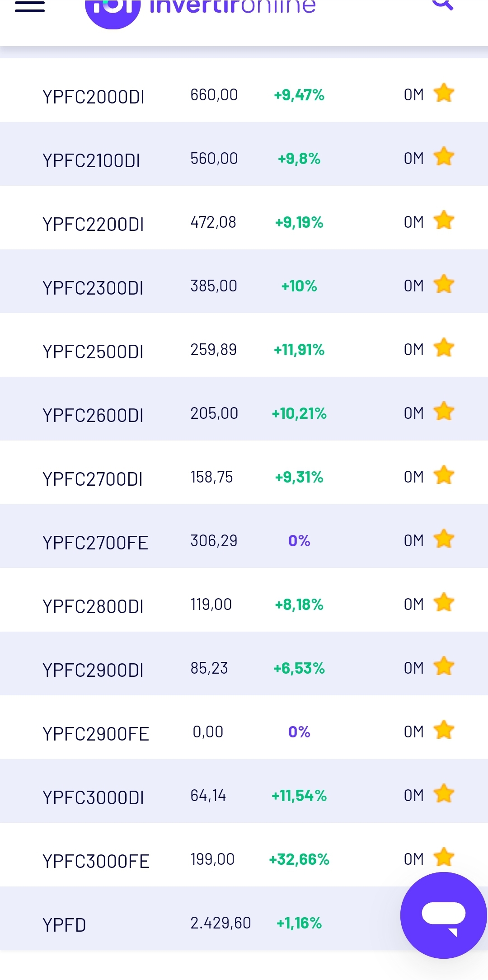Click the star next to YPFC3000DI

(444, 794)
